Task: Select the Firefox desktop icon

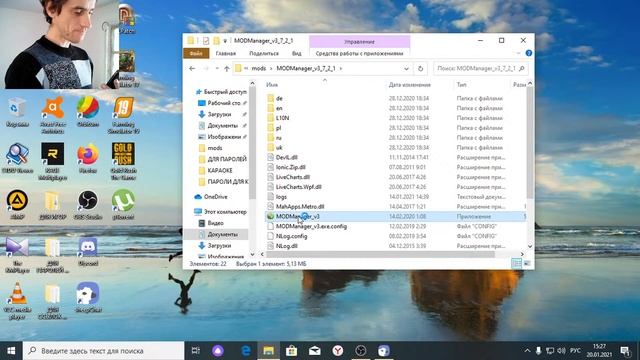Action: pos(88,159)
